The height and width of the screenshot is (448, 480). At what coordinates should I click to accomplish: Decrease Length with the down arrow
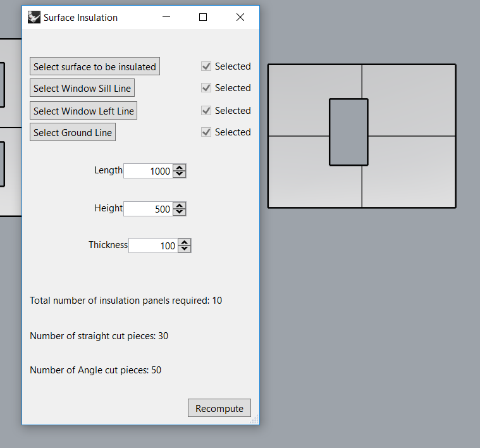coord(180,174)
